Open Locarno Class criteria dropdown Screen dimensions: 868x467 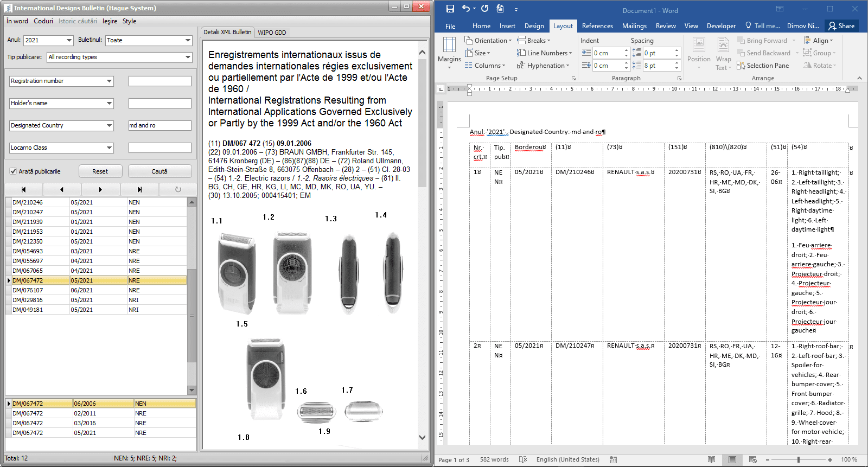tap(109, 148)
